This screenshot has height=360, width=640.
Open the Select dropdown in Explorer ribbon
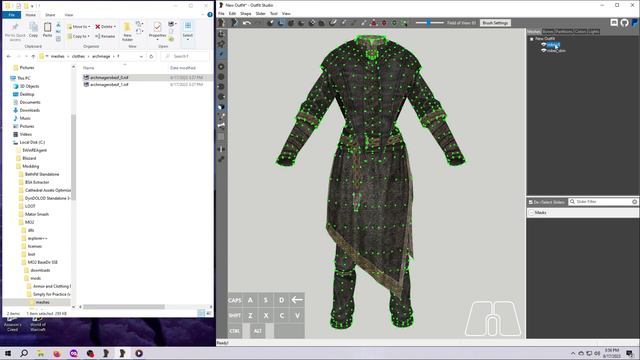[x=188, y=31]
